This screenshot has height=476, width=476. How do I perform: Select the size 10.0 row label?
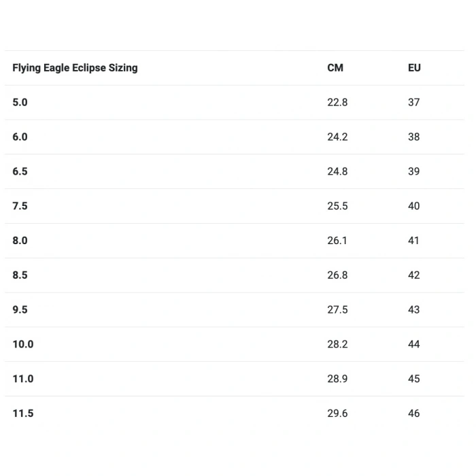[23, 344]
